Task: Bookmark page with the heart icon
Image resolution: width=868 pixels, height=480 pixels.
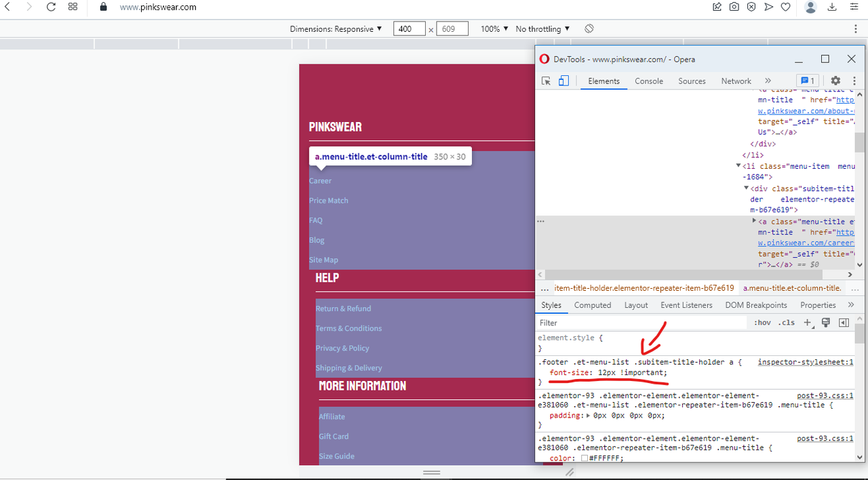Action: 786,7
